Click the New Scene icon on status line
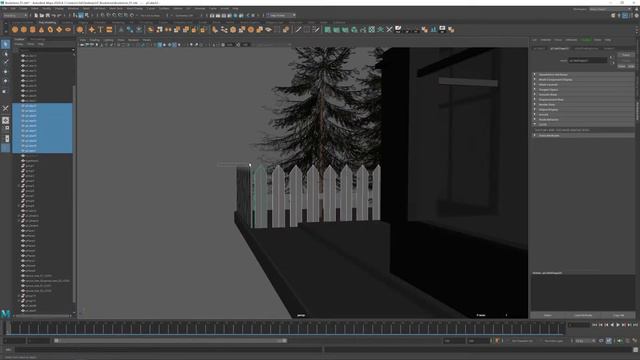Viewport: 640px width, 360px height. click(36, 16)
